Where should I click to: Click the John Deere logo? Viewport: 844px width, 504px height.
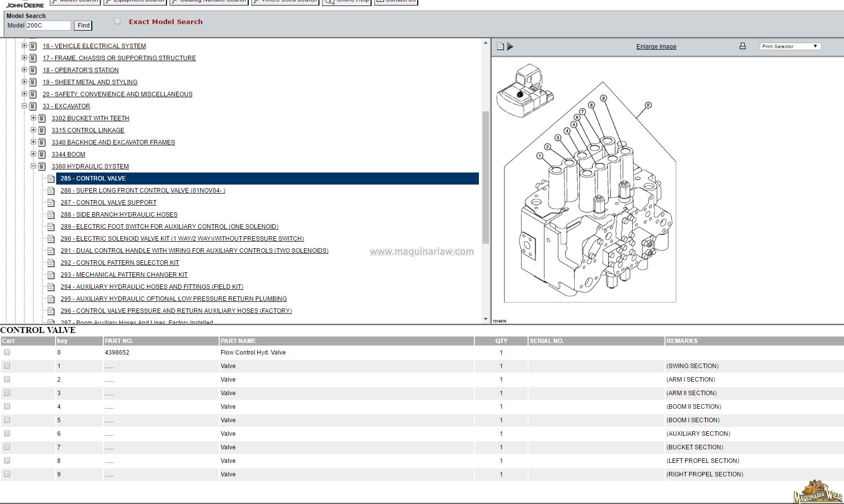25,4
